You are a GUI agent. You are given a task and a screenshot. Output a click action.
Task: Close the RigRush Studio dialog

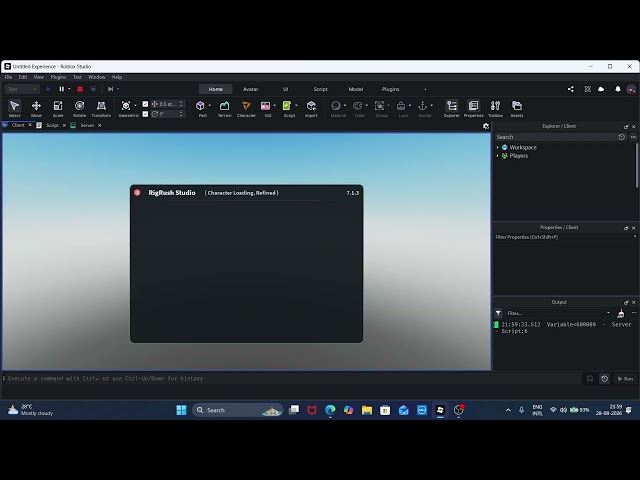pos(137,193)
